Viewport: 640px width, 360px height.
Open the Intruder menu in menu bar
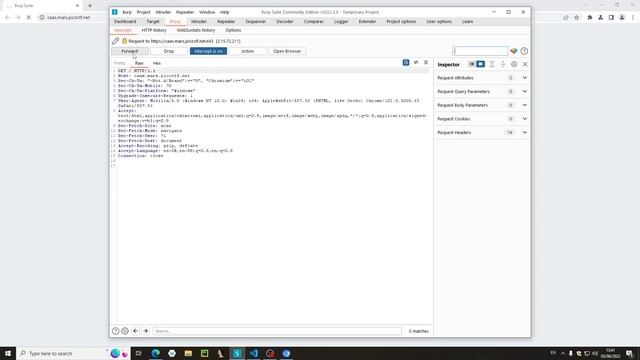point(163,12)
